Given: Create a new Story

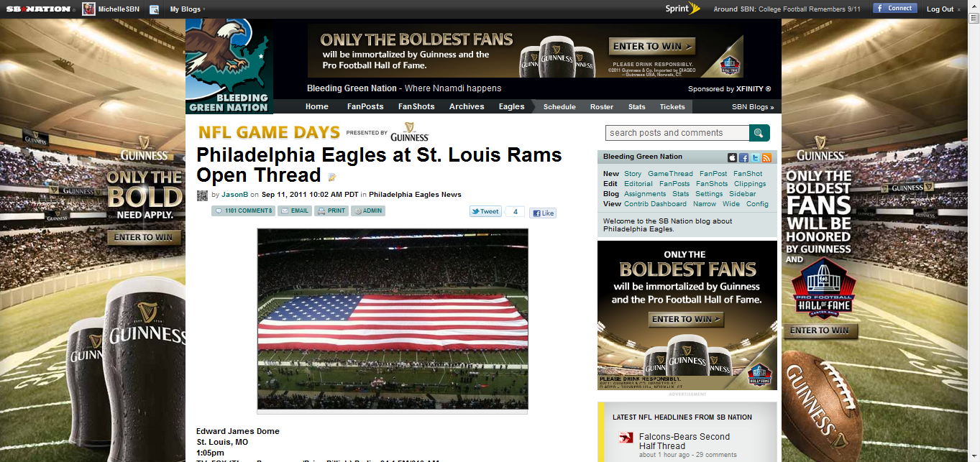Looking at the screenshot, I should click(x=633, y=174).
